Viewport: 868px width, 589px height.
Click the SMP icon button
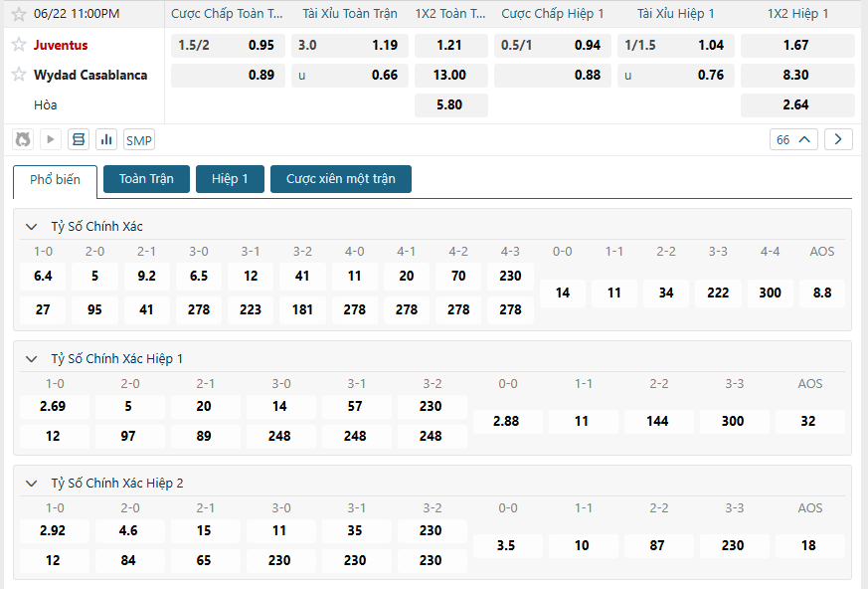click(139, 140)
